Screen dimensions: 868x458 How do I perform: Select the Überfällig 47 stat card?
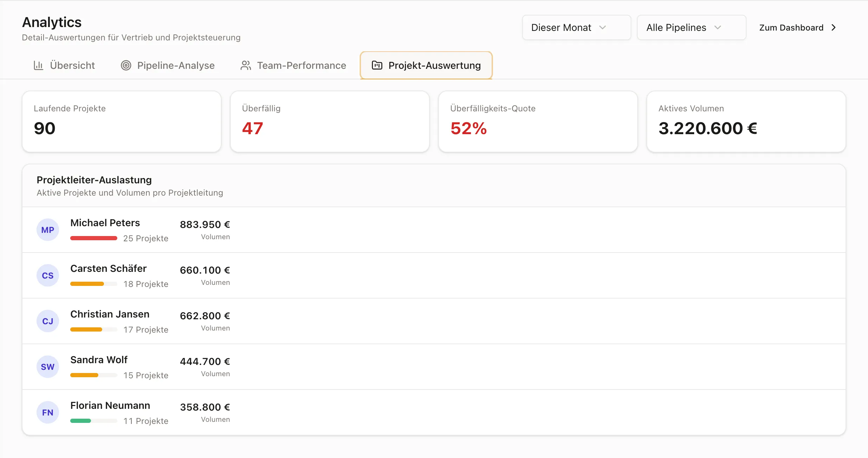[x=330, y=122]
